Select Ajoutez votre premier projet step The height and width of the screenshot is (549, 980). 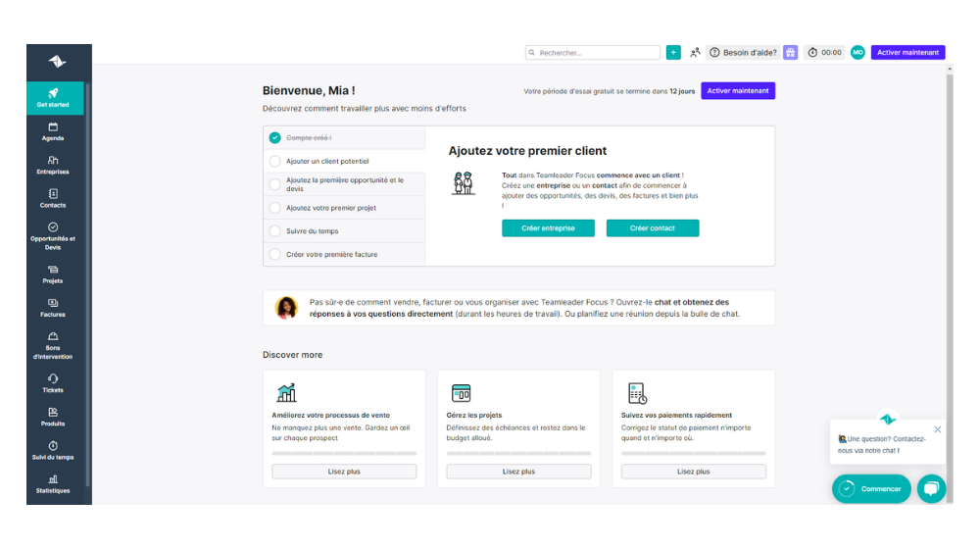point(344,208)
